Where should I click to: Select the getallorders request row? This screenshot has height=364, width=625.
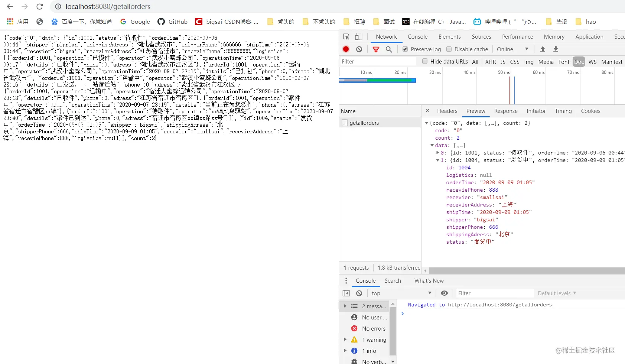pyautogui.click(x=380, y=123)
